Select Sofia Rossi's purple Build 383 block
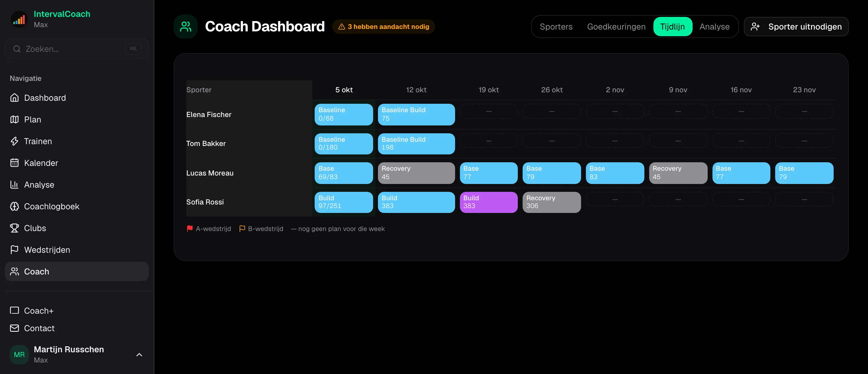 coord(489,202)
